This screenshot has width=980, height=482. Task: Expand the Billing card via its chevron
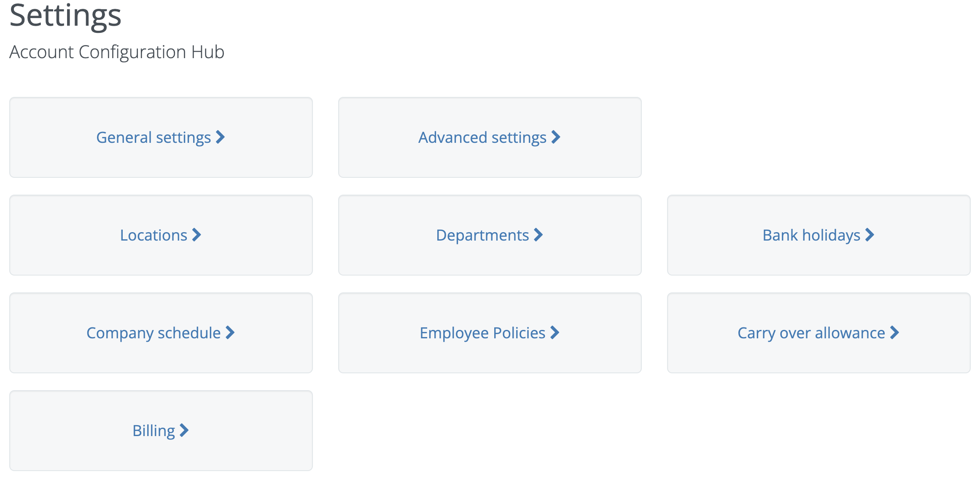click(x=183, y=430)
